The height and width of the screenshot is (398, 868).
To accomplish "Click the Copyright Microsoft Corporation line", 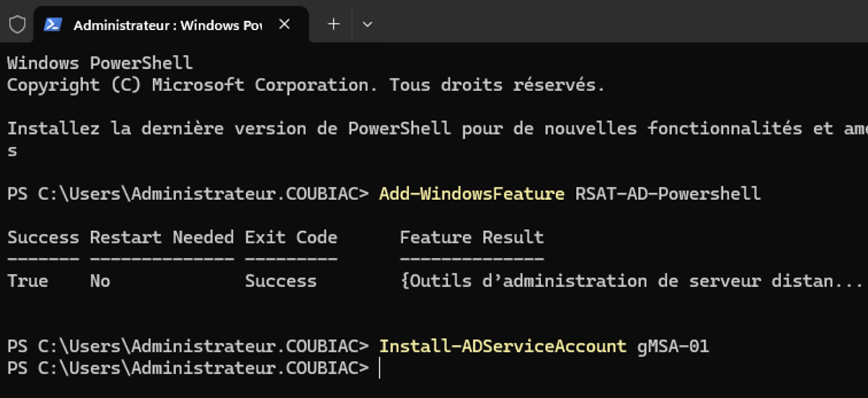I will 305,85.
